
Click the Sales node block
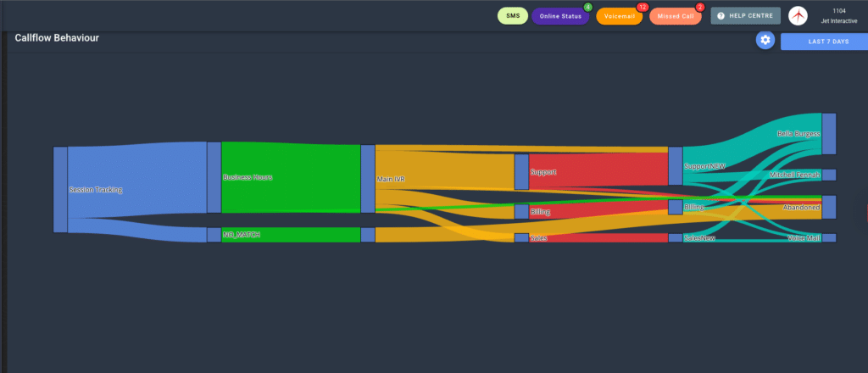coord(521,238)
